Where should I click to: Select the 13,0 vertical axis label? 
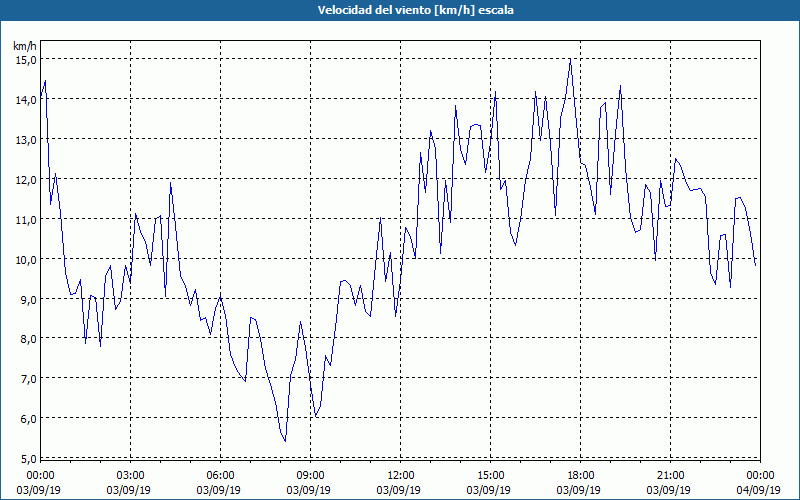[27, 140]
